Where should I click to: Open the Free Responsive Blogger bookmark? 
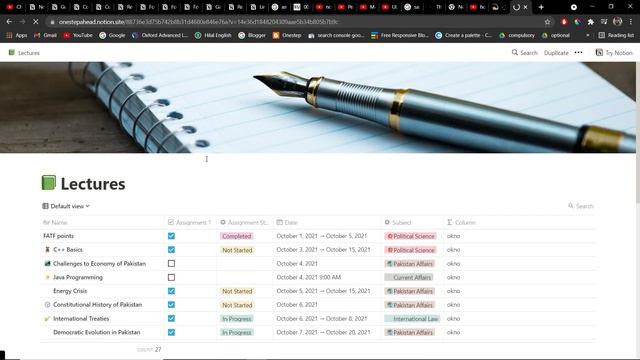point(400,36)
